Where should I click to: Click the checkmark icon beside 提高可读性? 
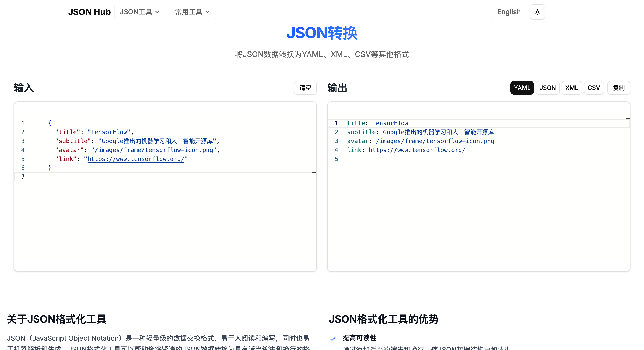point(333,339)
